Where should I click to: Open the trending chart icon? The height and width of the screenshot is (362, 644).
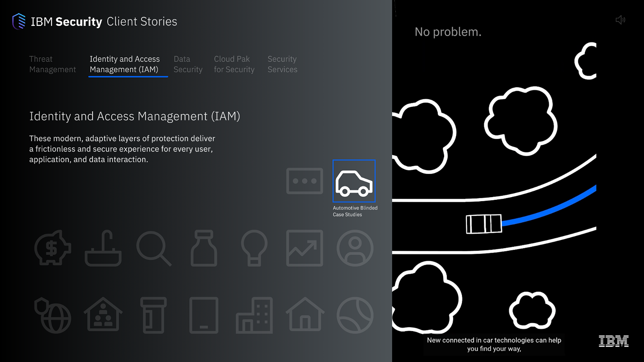click(x=305, y=248)
